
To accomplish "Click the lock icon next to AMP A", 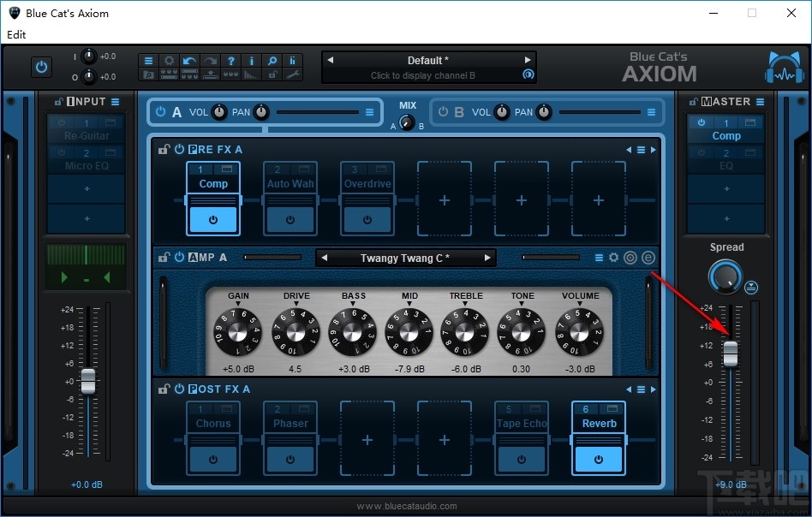I will pos(164,257).
